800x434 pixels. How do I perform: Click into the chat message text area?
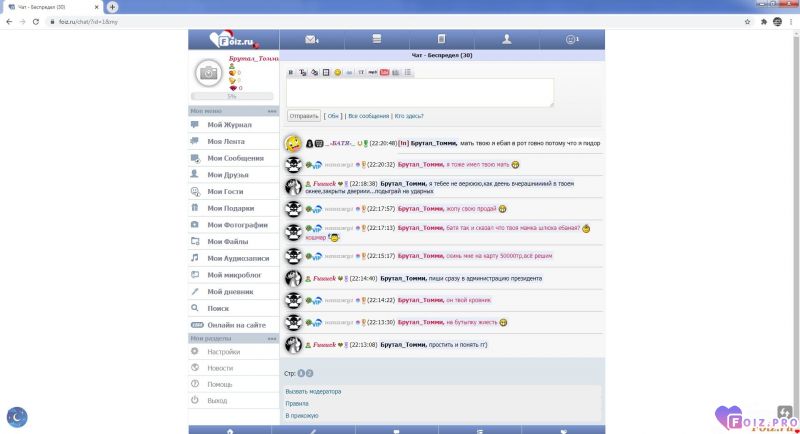(x=420, y=92)
